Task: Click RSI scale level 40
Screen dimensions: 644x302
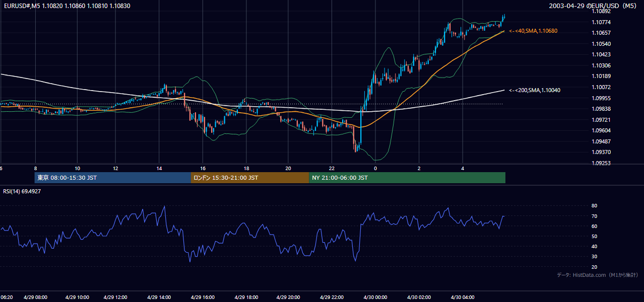Action: (x=594, y=247)
